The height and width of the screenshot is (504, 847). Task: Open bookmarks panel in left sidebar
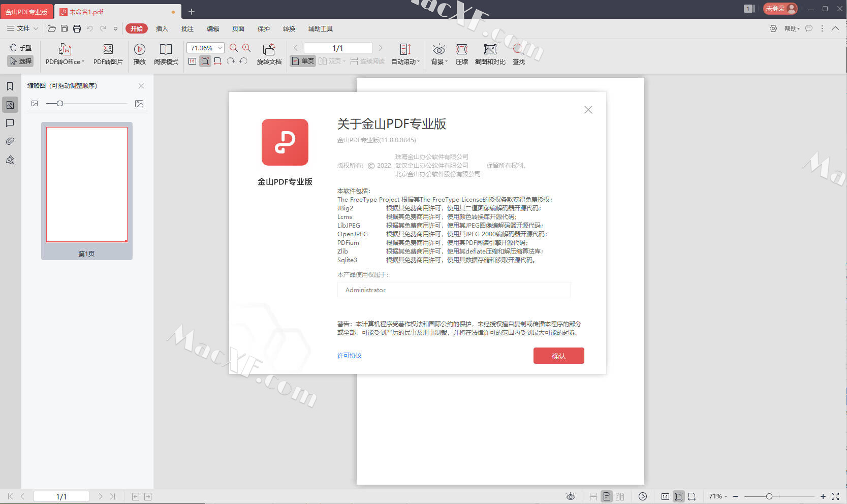pos(10,86)
